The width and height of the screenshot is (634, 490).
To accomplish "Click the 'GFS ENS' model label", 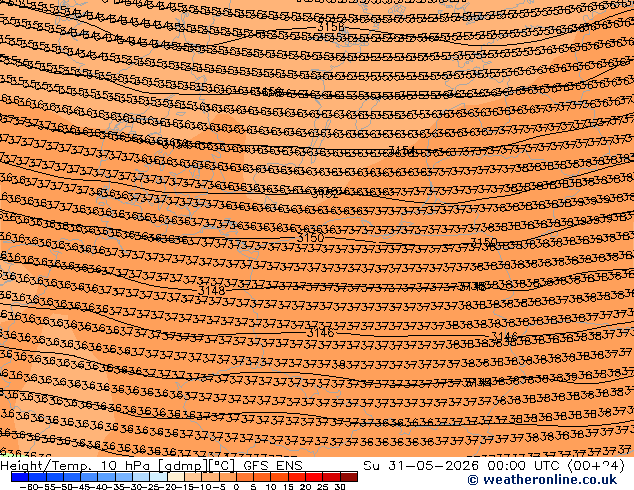I will [x=273, y=466].
